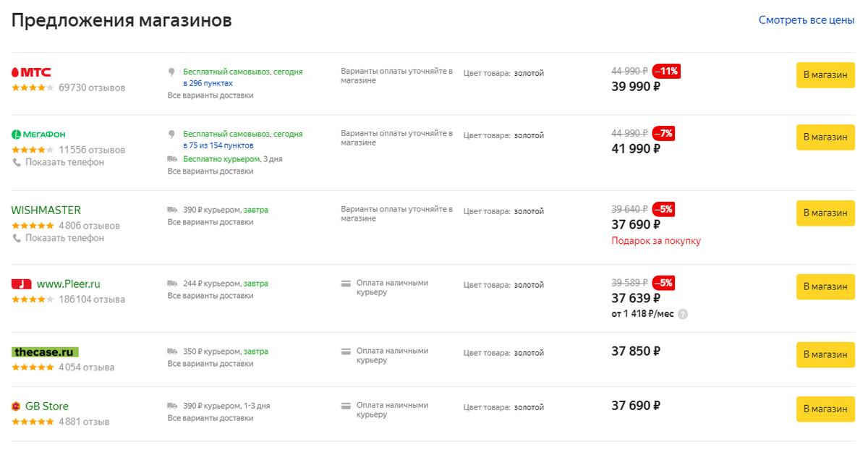Screen dimensions: 868x455
Task: Go to MTS store via 'В магазин'
Action: point(825,75)
